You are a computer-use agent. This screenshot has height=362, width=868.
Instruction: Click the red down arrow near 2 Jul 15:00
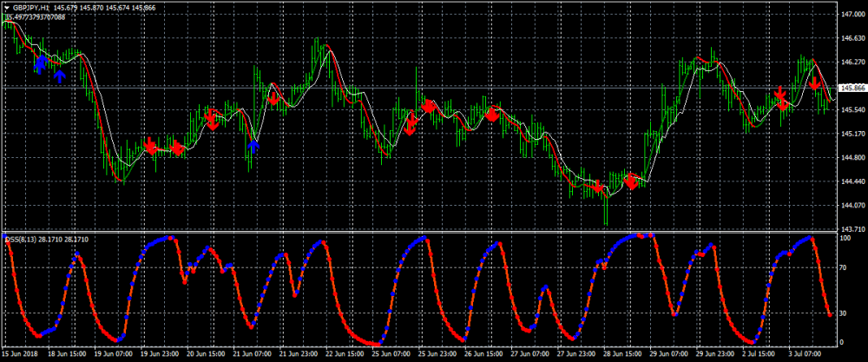[x=781, y=97]
